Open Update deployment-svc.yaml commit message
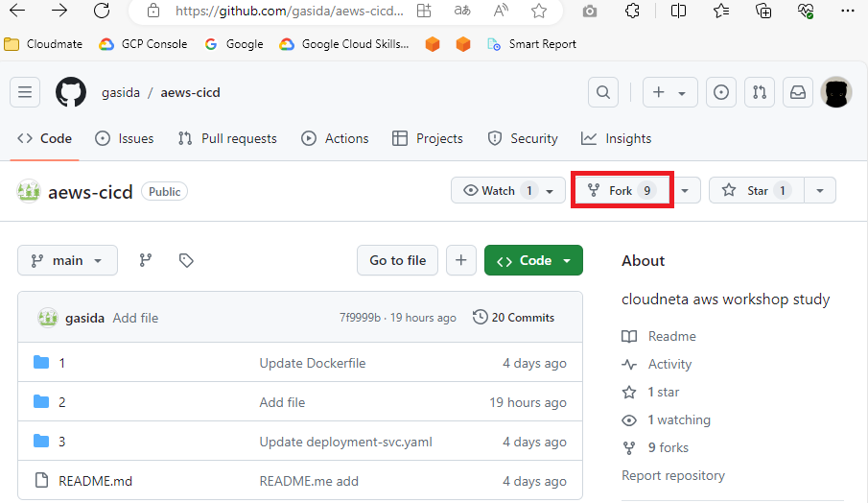 [346, 443]
